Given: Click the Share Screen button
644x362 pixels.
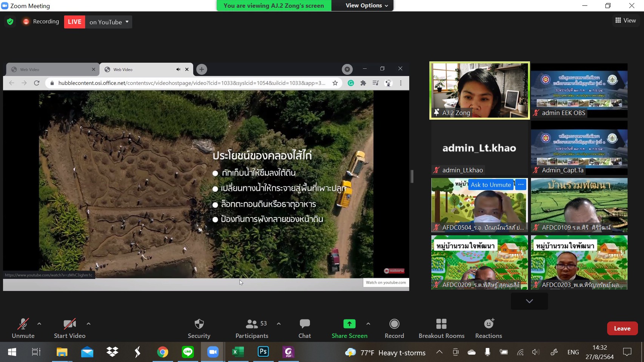Looking at the screenshot, I should (349, 328).
